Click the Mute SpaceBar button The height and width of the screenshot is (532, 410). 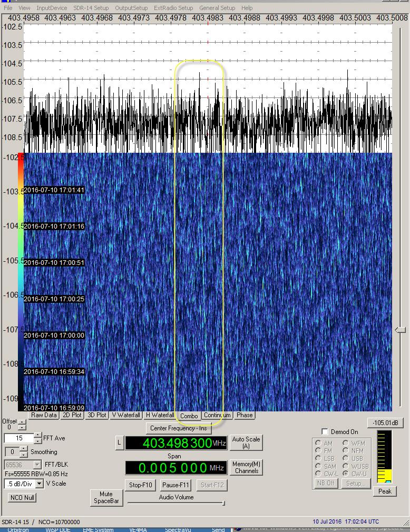(106, 498)
